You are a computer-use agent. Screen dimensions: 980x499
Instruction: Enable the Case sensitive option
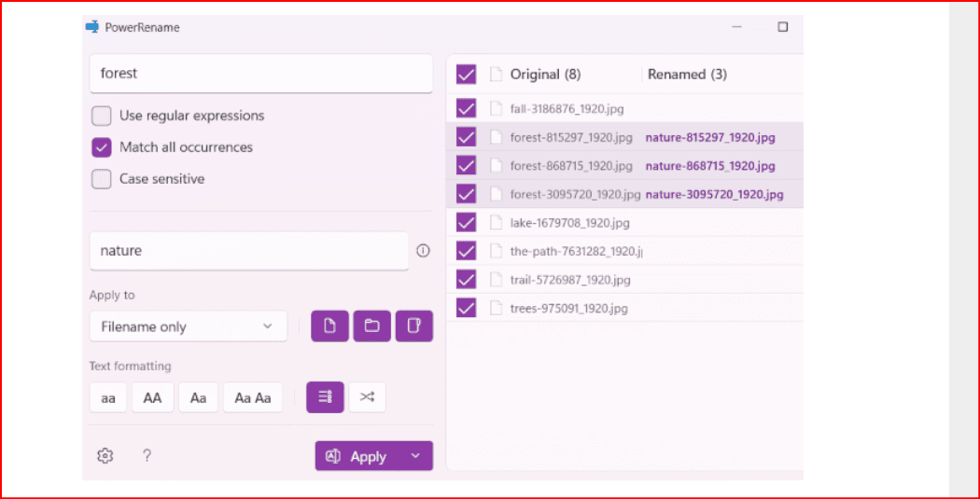pyautogui.click(x=102, y=179)
